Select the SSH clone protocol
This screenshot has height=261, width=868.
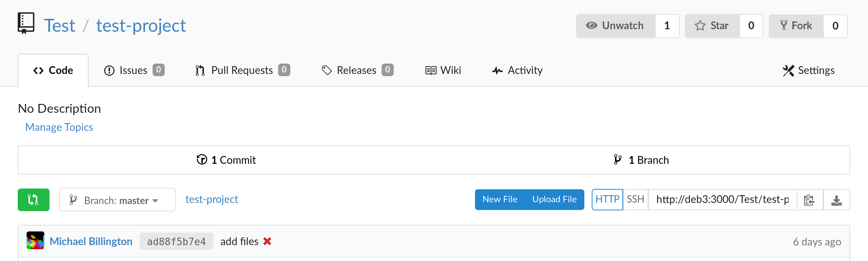pos(635,200)
